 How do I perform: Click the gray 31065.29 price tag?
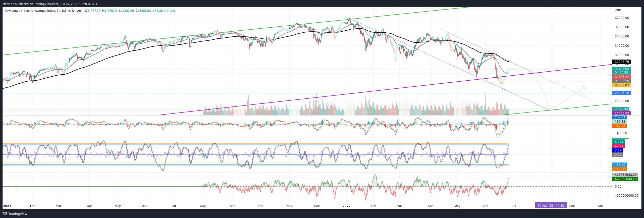pos(622,81)
